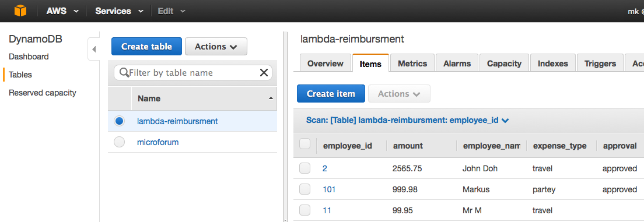The height and width of the screenshot is (222, 644).
Task: Check the row for employee_id 101
Action: (304, 189)
